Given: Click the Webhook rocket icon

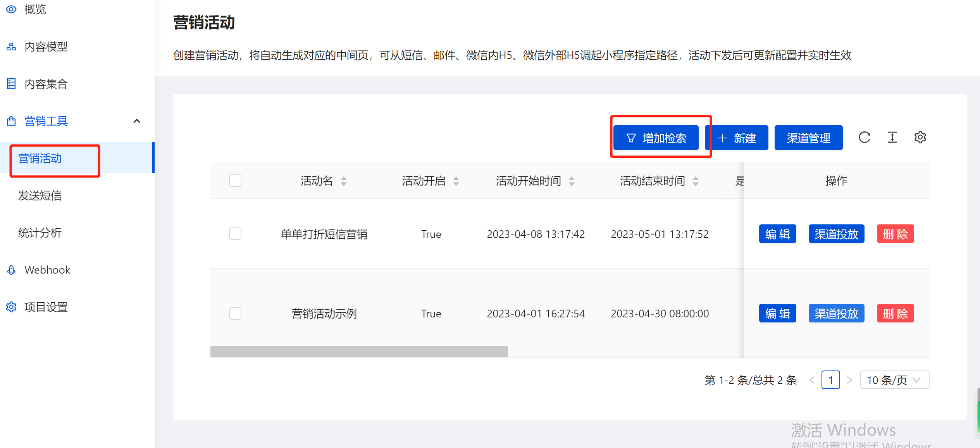Looking at the screenshot, I should click(11, 270).
